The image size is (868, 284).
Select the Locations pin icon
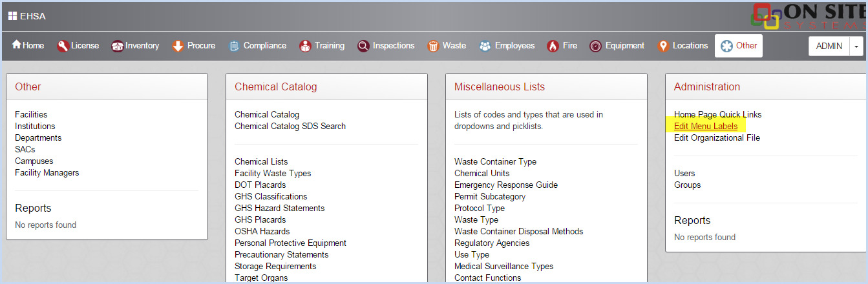pyautogui.click(x=663, y=46)
